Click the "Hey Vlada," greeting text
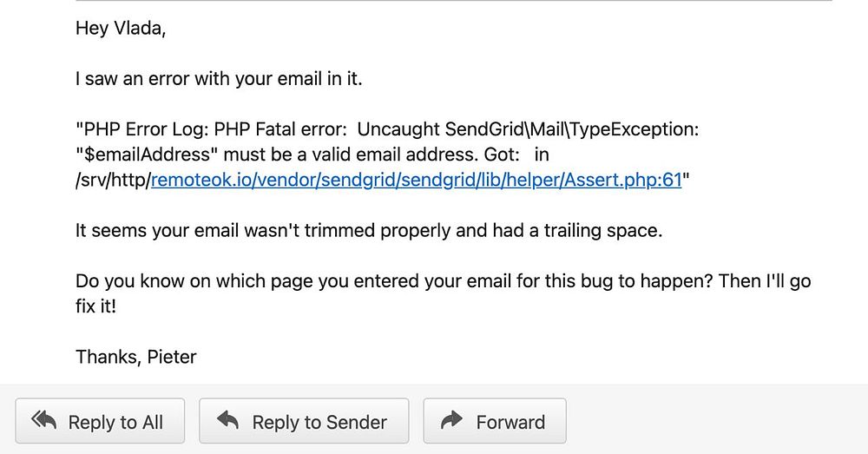Image resolution: width=868 pixels, height=454 pixels. pyautogui.click(x=121, y=29)
